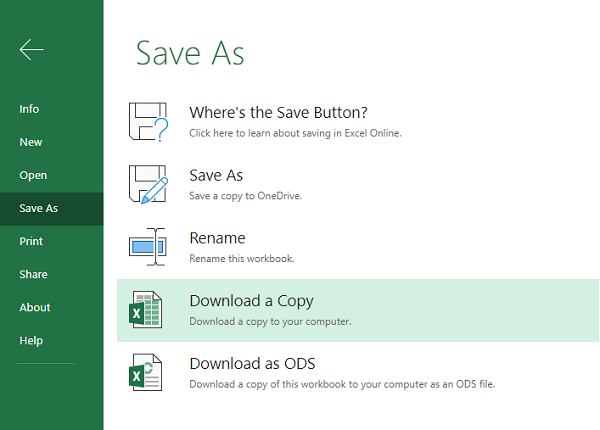The image size is (600, 430).
Task: Click "Download a copy to your computer" option
Action: [x=270, y=321]
